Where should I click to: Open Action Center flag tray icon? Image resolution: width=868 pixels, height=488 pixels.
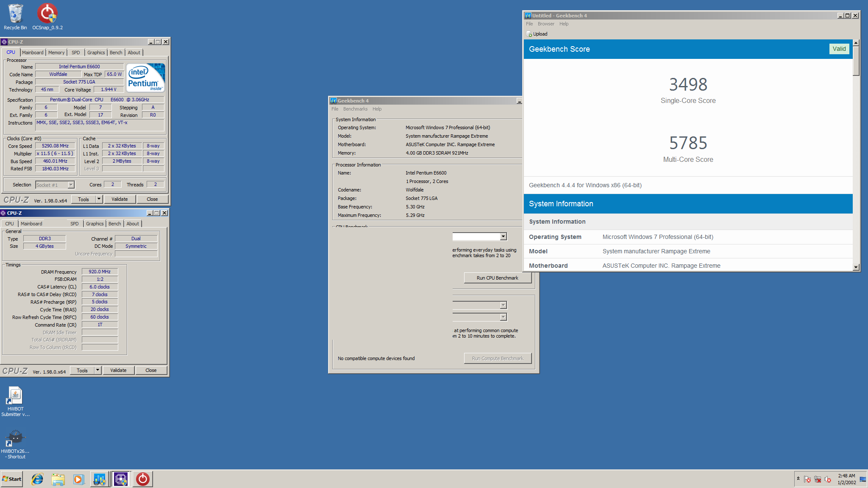tap(807, 479)
